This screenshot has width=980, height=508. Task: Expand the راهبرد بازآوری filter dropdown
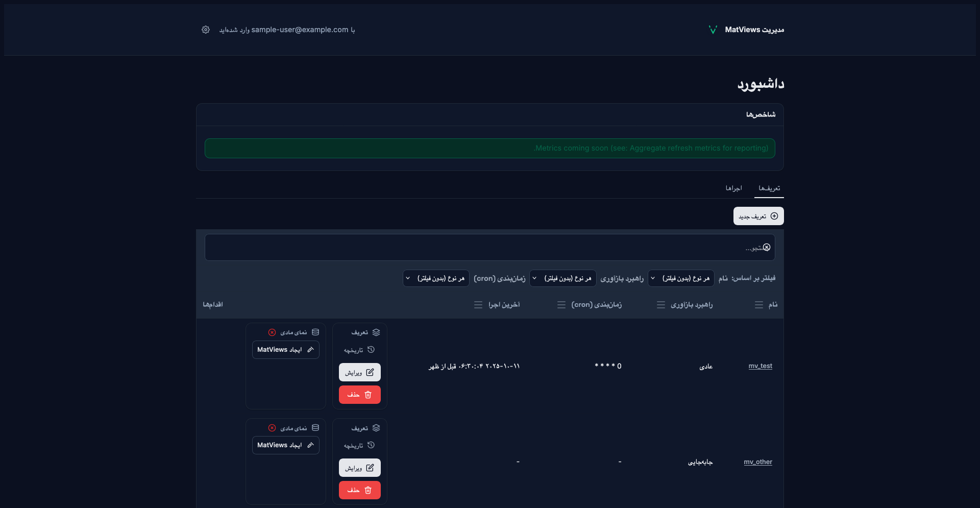[x=562, y=278]
